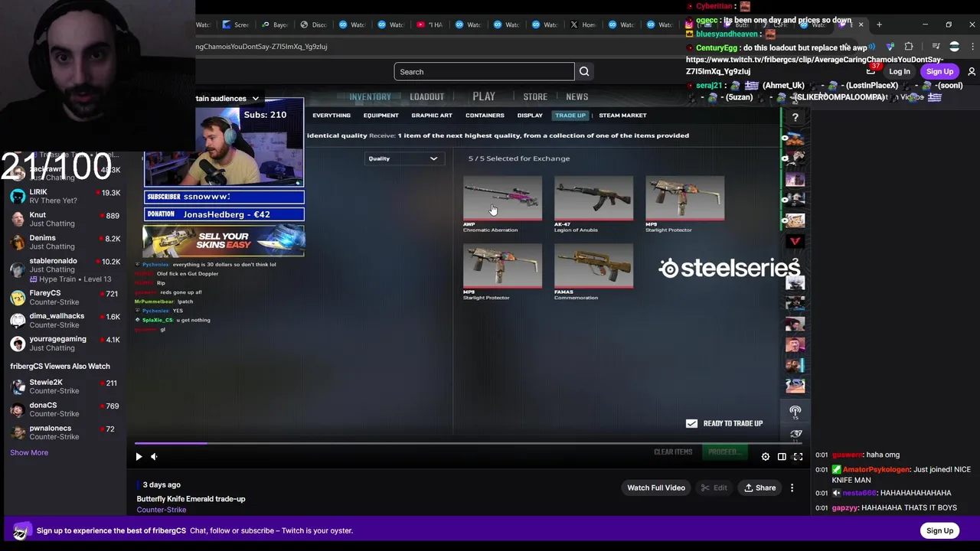Image resolution: width=980 pixels, height=551 pixels.
Task: Select the TRADE UP filter
Action: point(570,116)
